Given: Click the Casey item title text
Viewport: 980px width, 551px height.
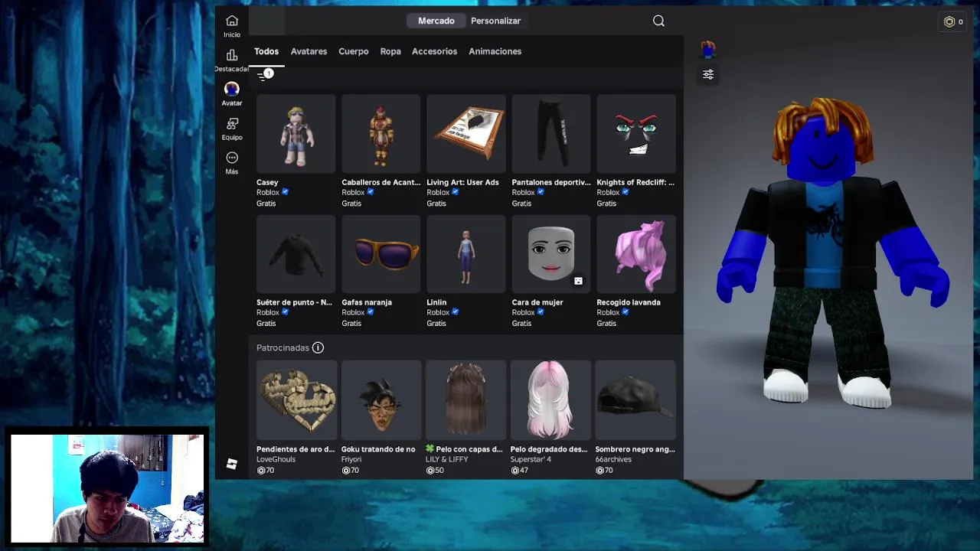Looking at the screenshot, I should (267, 182).
